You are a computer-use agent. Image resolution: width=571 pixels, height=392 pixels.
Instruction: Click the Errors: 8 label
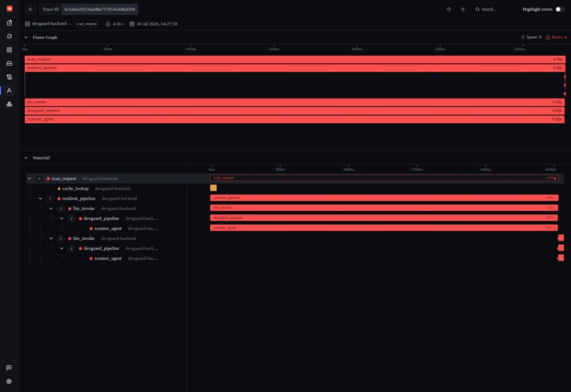559,37
